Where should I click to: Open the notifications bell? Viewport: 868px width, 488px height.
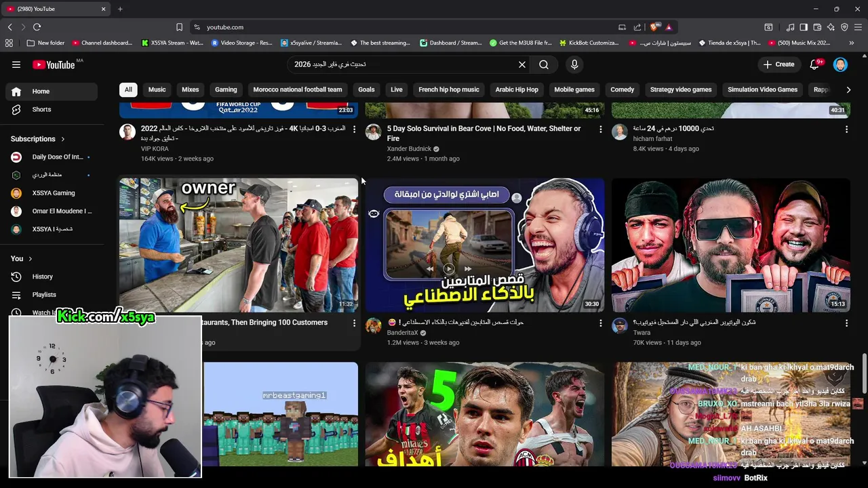click(815, 64)
